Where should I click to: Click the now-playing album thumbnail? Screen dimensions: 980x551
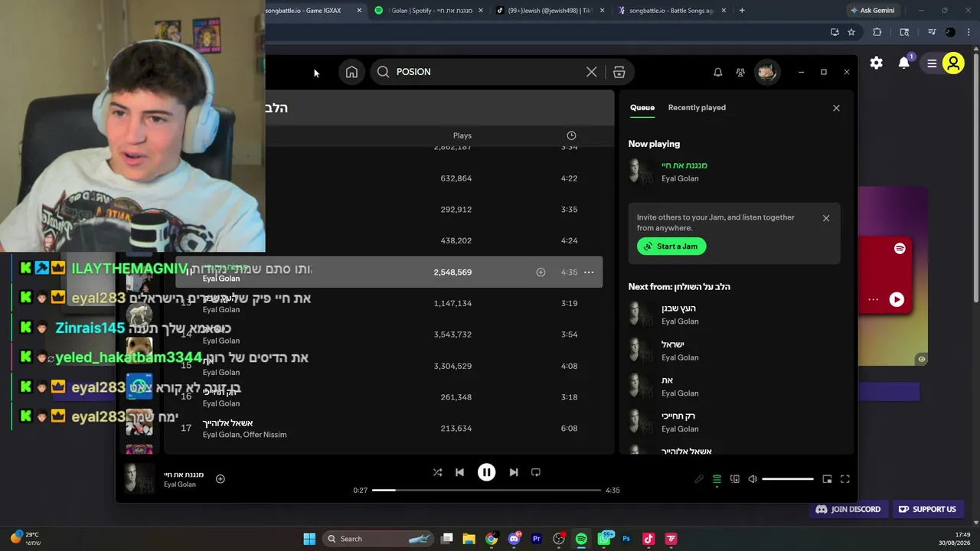139,479
